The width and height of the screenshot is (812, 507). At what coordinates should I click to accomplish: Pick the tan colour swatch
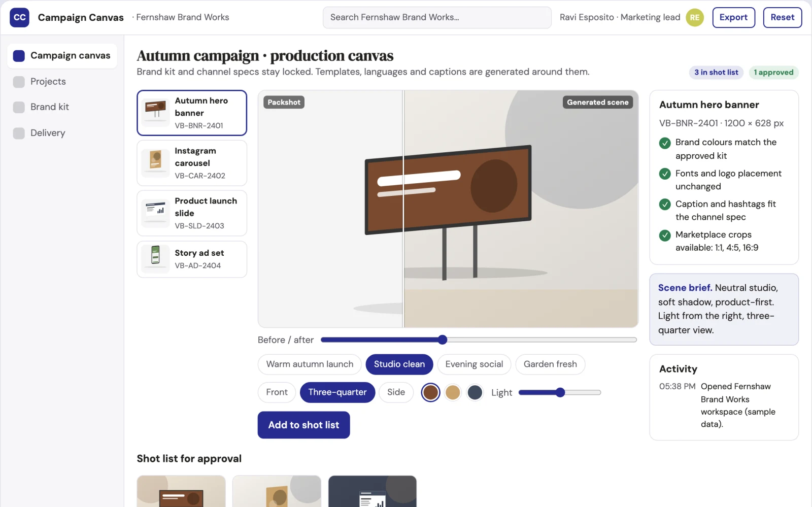pyautogui.click(x=453, y=392)
